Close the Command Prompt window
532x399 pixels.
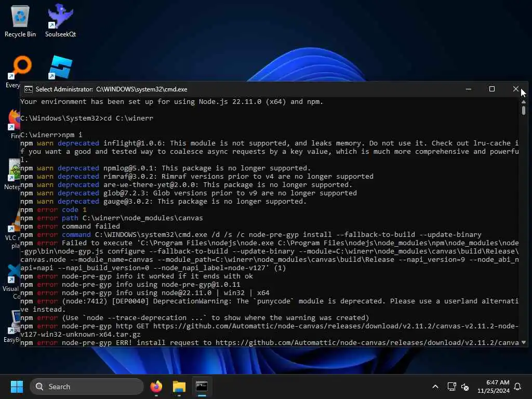point(515,89)
